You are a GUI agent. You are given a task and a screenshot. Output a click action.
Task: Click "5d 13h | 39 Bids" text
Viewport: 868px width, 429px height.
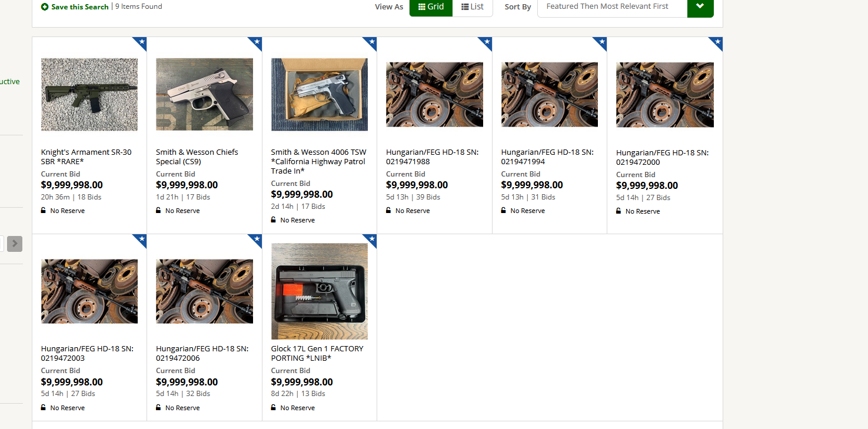413,197
